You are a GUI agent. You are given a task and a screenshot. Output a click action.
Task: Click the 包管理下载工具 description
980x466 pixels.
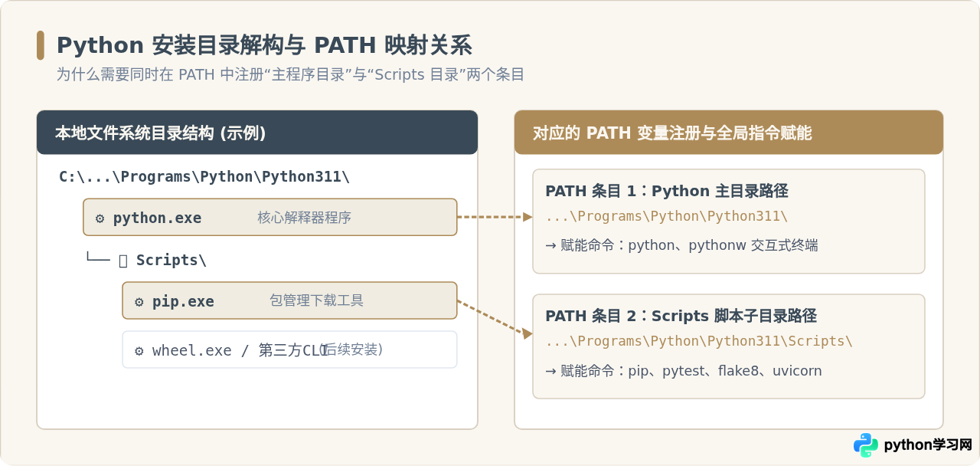pos(317,300)
